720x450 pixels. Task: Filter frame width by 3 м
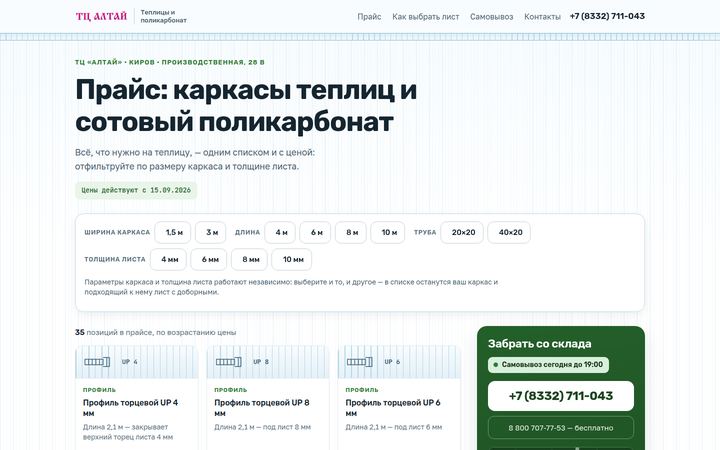pyautogui.click(x=211, y=232)
